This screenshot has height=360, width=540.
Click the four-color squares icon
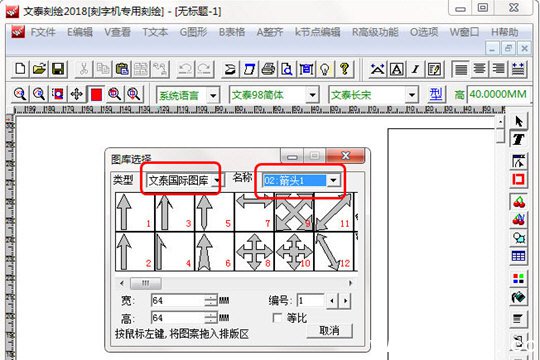coord(519,278)
